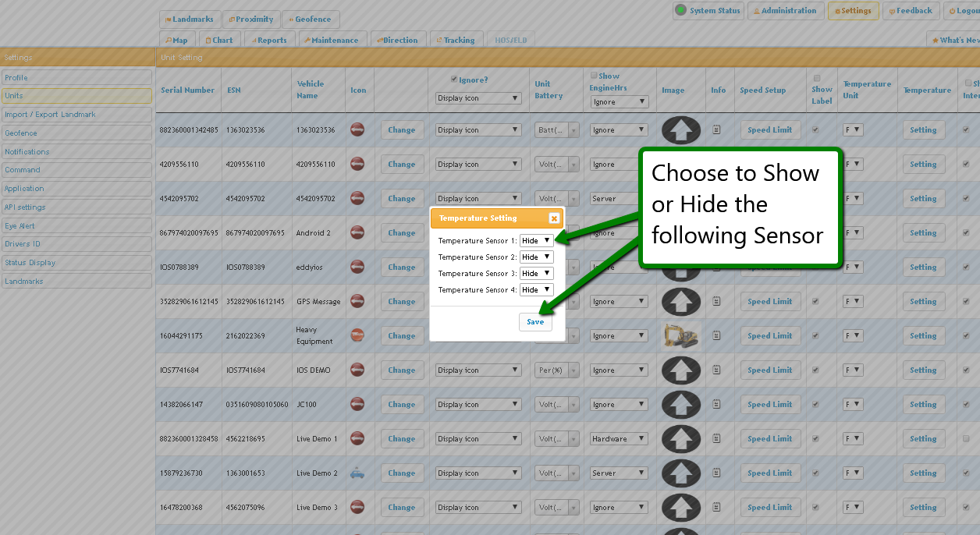Image resolution: width=980 pixels, height=535 pixels.
Task: Click the System Status green indicator icon
Action: click(x=681, y=10)
